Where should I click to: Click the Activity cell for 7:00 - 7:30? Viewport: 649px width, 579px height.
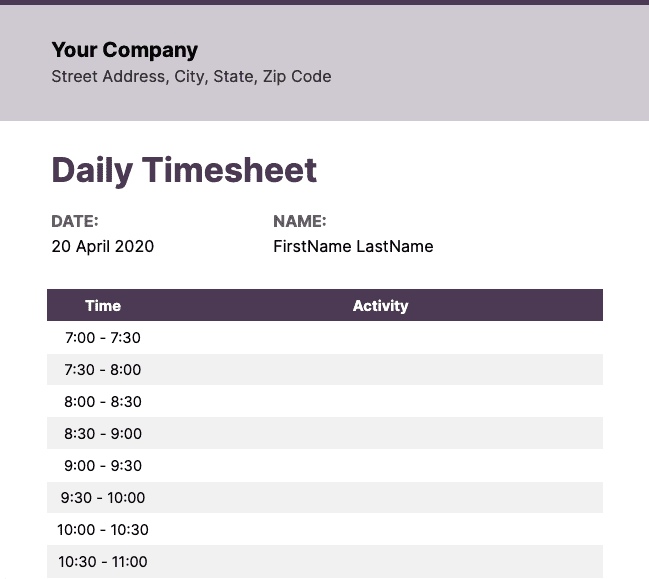380,338
